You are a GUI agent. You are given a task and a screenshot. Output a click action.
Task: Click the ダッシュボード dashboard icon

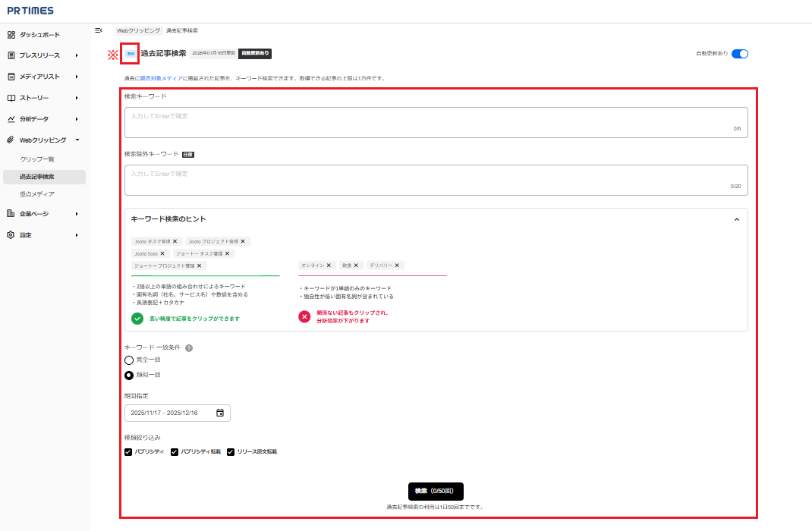[x=11, y=35]
